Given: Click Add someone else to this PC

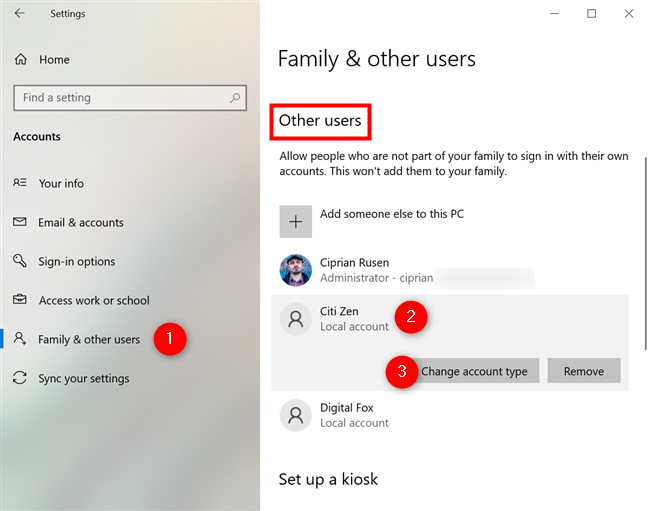Looking at the screenshot, I should (x=392, y=214).
